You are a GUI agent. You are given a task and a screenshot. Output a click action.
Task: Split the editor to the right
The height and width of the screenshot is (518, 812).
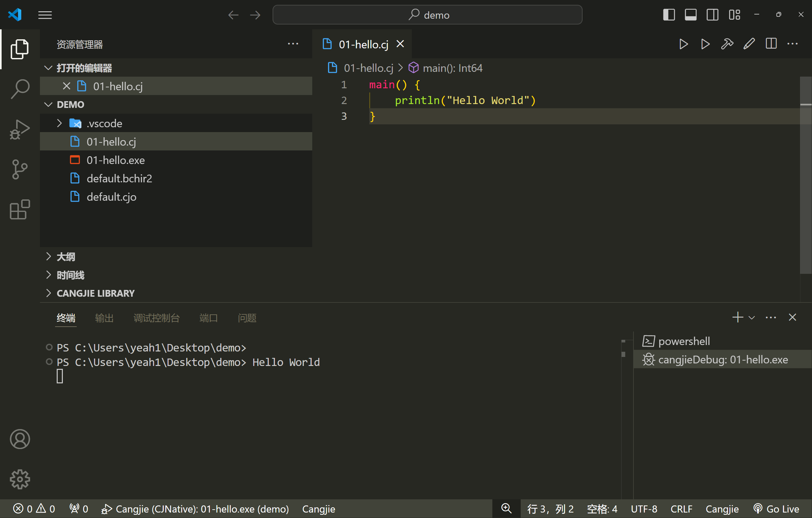click(x=771, y=44)
